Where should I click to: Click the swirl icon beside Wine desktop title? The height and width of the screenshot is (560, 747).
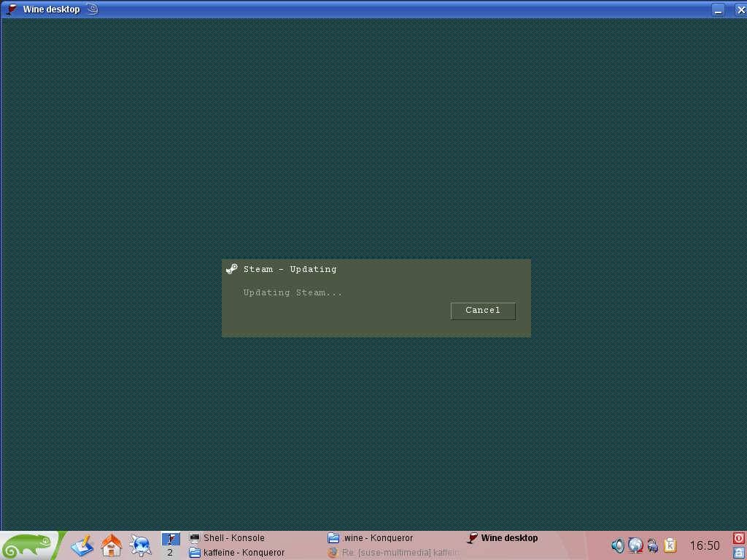coord(93,9)
